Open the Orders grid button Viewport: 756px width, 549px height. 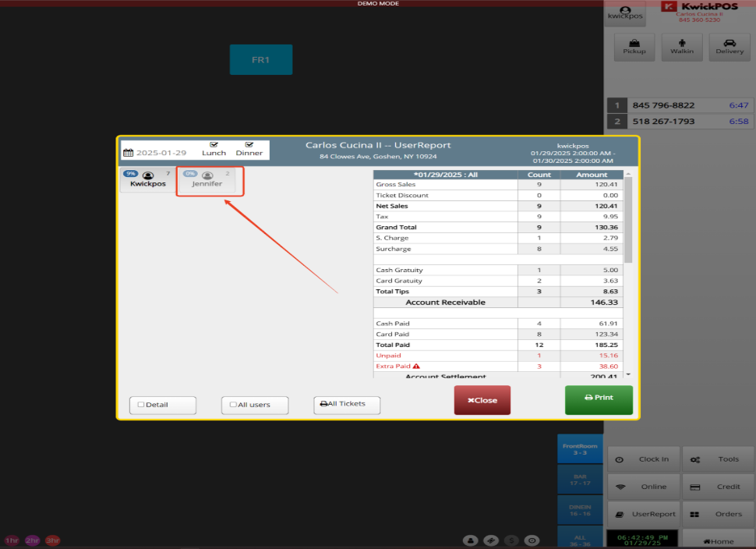[x=719, y=514]
